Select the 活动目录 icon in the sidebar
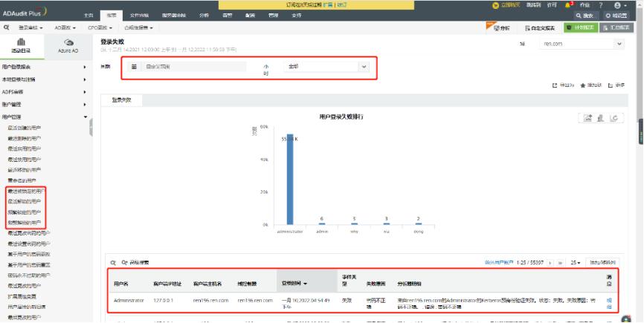Image resolution: width=644 pixels, height=323 pixels. (x=21, y=42)
